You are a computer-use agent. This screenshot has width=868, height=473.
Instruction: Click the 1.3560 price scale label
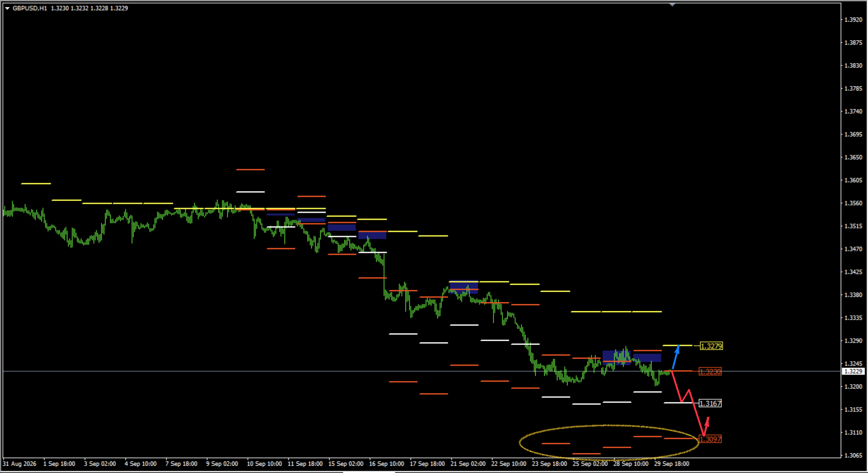coord(853,203)
